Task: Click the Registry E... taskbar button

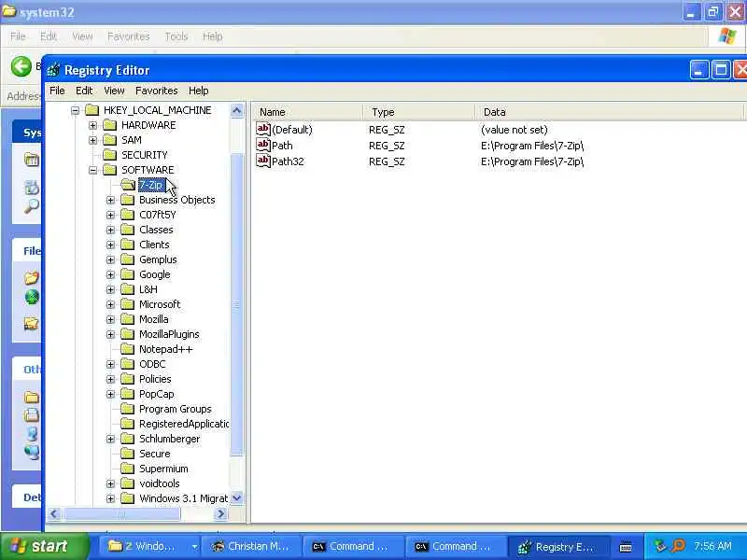Action: pyautogui.click(x=560, y=546)
